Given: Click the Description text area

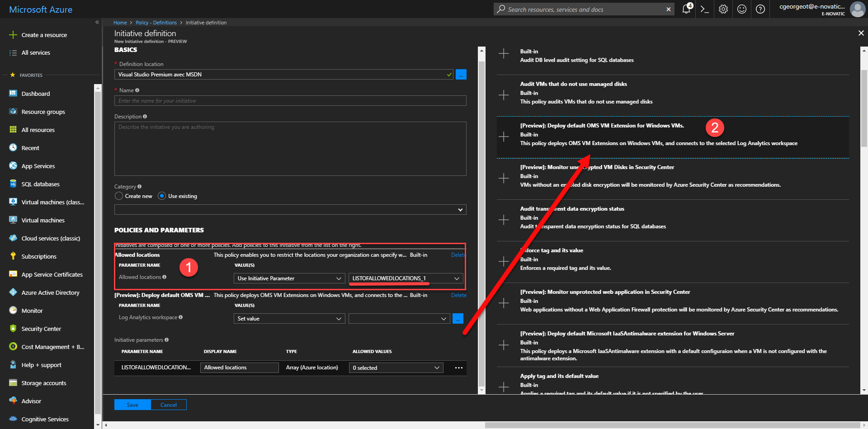Looking at the screenshot, I should point(290,149).
